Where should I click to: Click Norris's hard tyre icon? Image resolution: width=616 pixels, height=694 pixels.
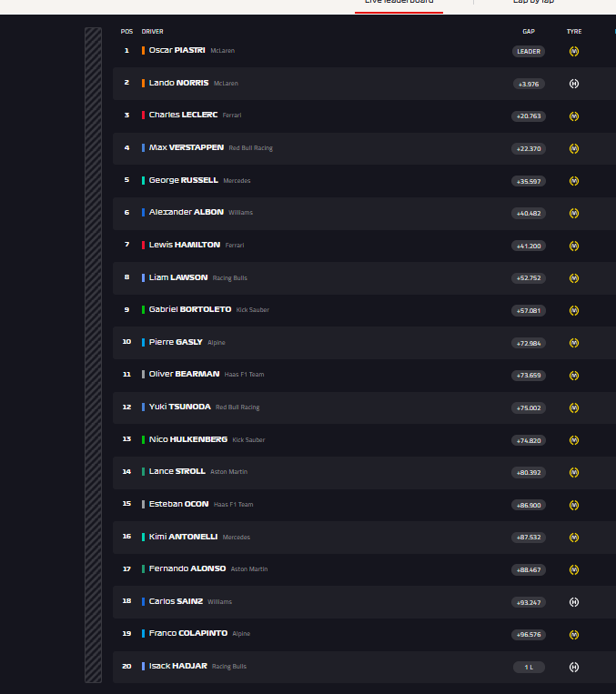(574, 84)
